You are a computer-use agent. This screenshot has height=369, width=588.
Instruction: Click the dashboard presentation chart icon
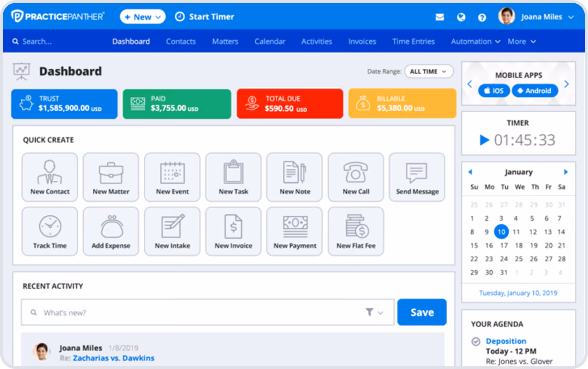[21, 71]
